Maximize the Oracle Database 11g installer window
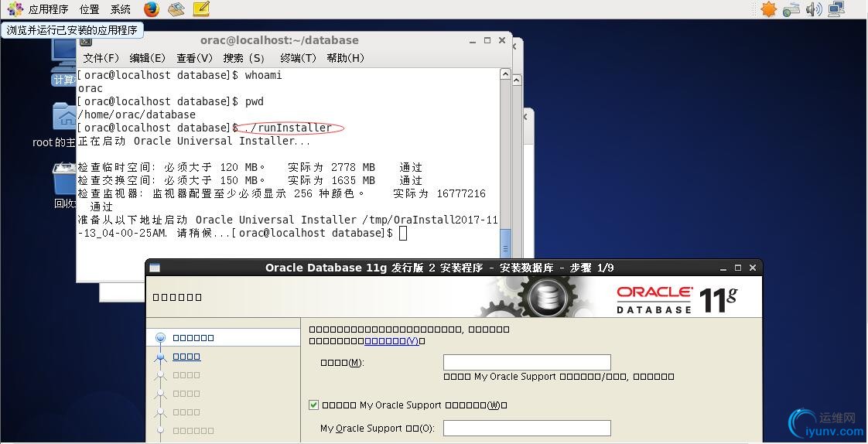 [738, 268]
